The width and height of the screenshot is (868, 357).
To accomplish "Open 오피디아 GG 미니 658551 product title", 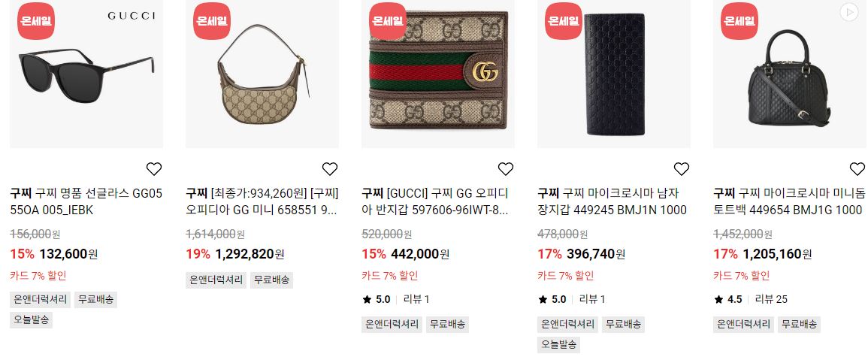I will 262,202.
